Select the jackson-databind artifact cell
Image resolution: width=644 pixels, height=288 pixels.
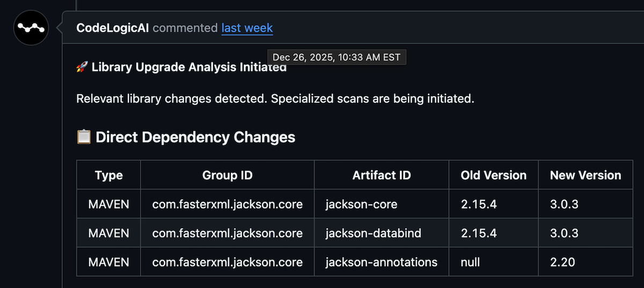coord(373,233)
